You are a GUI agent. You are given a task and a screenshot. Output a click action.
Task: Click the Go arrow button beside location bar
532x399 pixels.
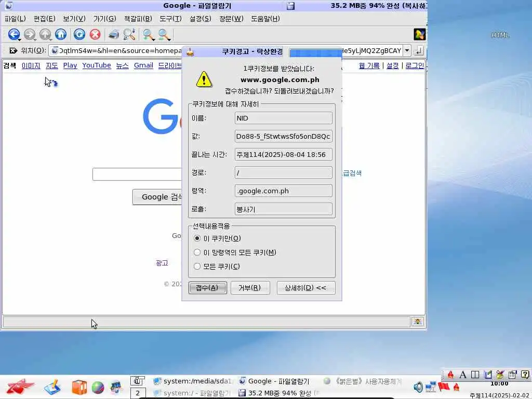pyautogui.click(x=419, y=50)
